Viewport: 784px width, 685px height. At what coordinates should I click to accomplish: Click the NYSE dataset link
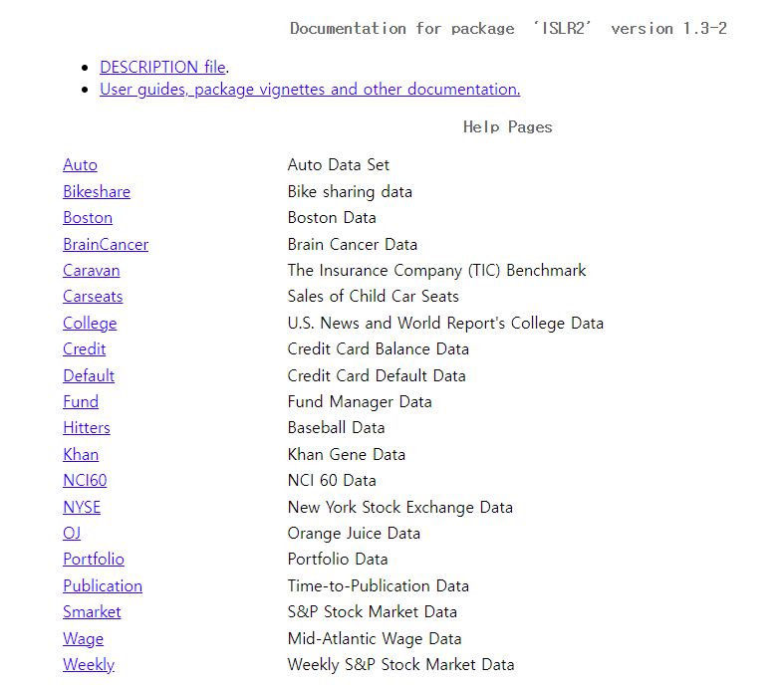(82, 508)
